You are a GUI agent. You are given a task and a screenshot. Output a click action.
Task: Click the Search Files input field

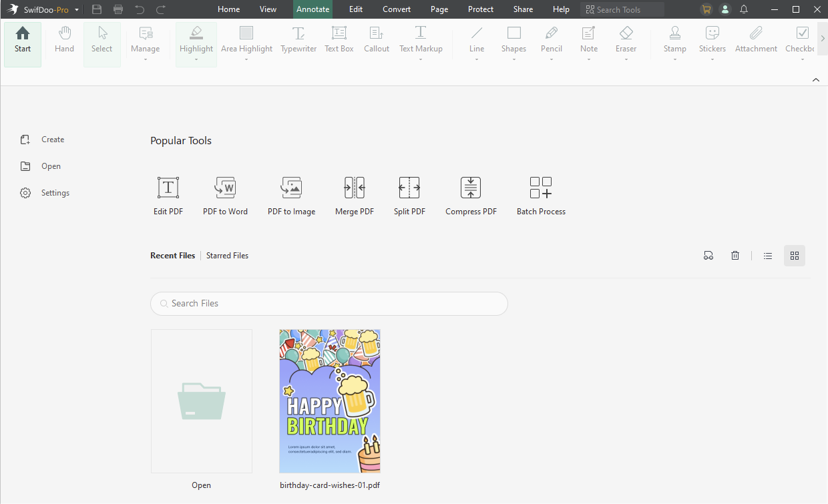329,304
